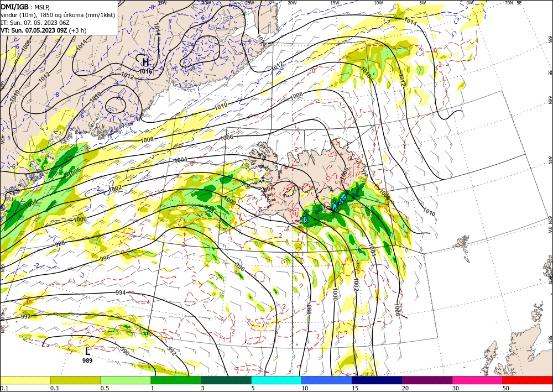Viewport: 553px width, 392px height.
Task: Click the 30W longitude label
Action: 206,2
